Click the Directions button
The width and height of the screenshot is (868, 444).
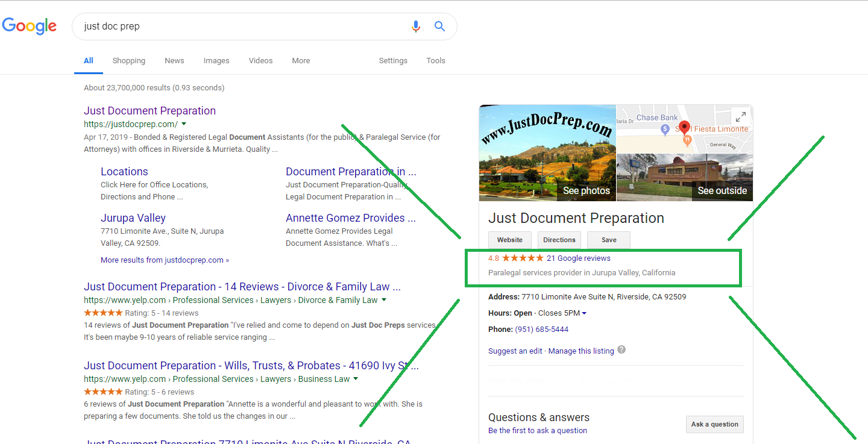tap(559, 240)
